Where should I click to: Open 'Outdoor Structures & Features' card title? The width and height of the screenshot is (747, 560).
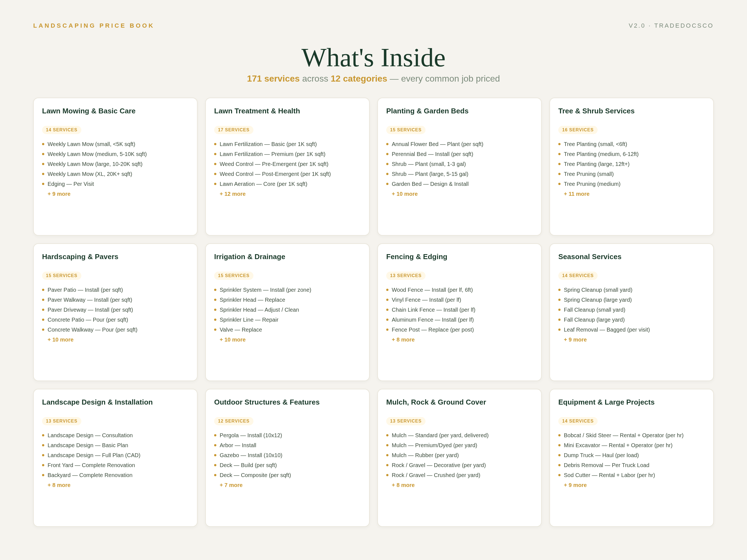pos(267,402)
